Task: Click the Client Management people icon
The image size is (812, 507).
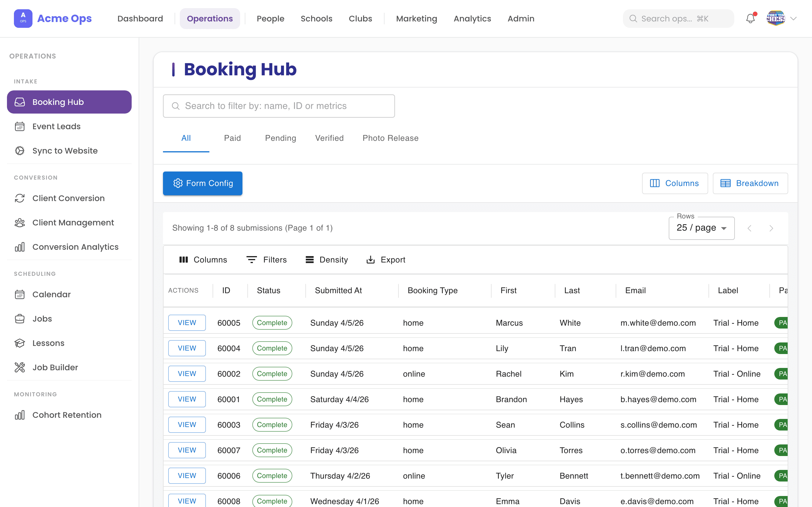Action: pos(20,222)
